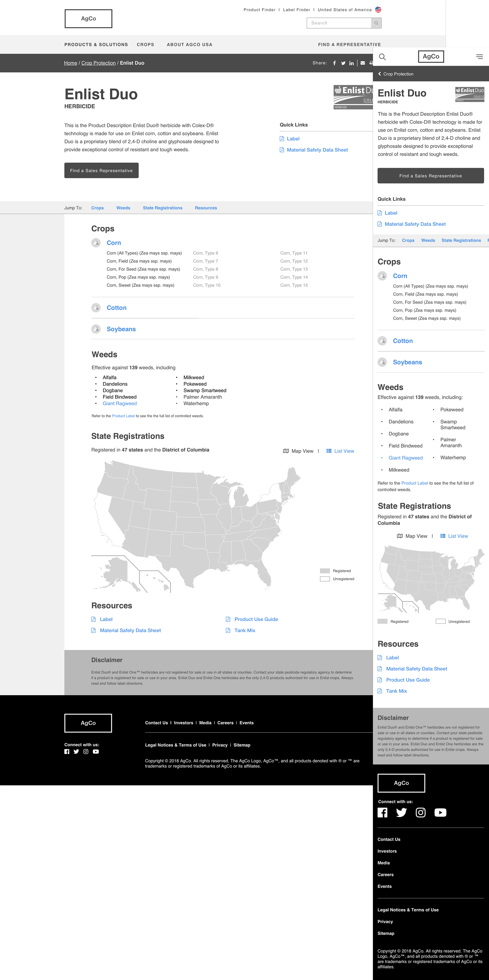Screen dimensions: 489x980
Task: Click mobile Unregistered legend swatch
Action: click(441, 621)
